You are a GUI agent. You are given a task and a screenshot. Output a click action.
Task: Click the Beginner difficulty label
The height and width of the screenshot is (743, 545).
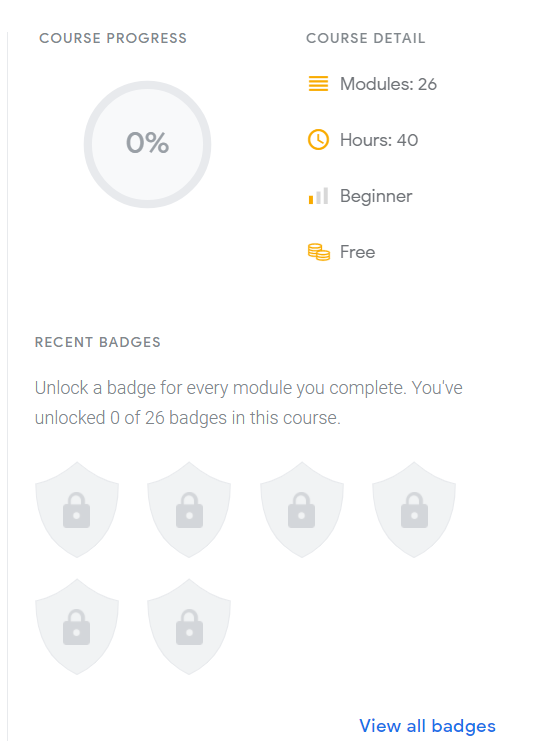pyautogui.click(x=376, y=196)
